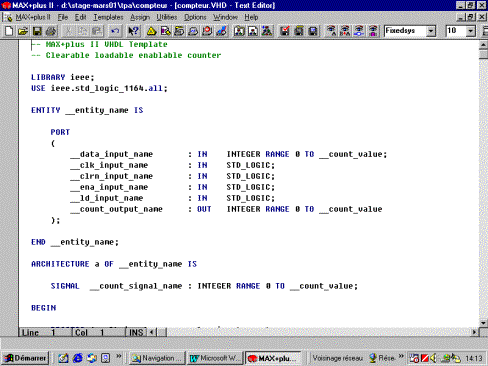Click the volume speaker tray icon
488x366 pixels.
click(x=433, y=358)
